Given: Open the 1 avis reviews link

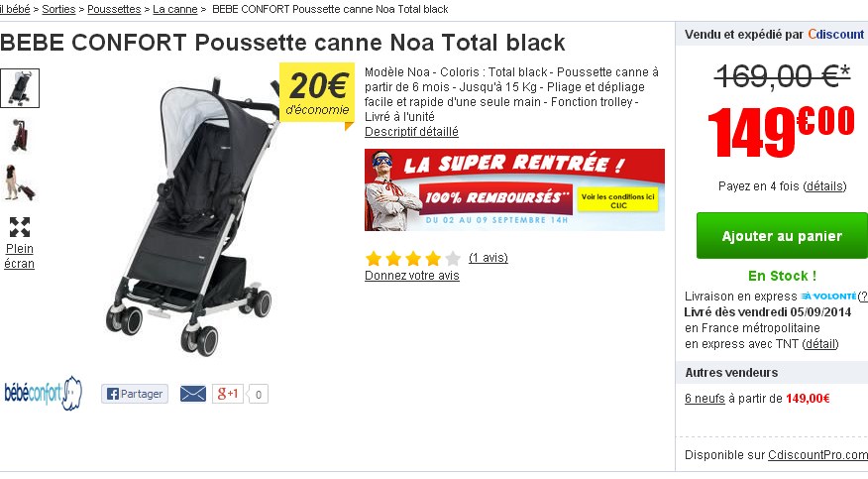Looking at the screenshot, I should coord(488,258).
